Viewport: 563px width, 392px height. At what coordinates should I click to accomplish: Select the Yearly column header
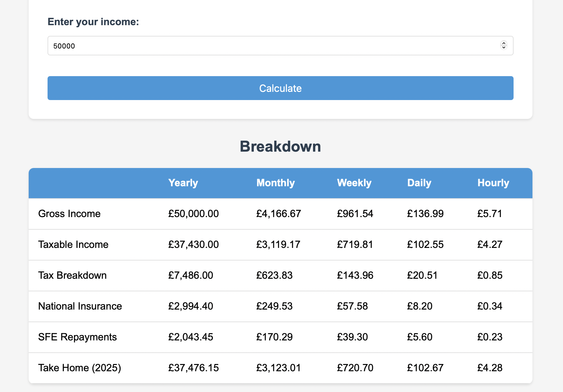click(183, 183)
